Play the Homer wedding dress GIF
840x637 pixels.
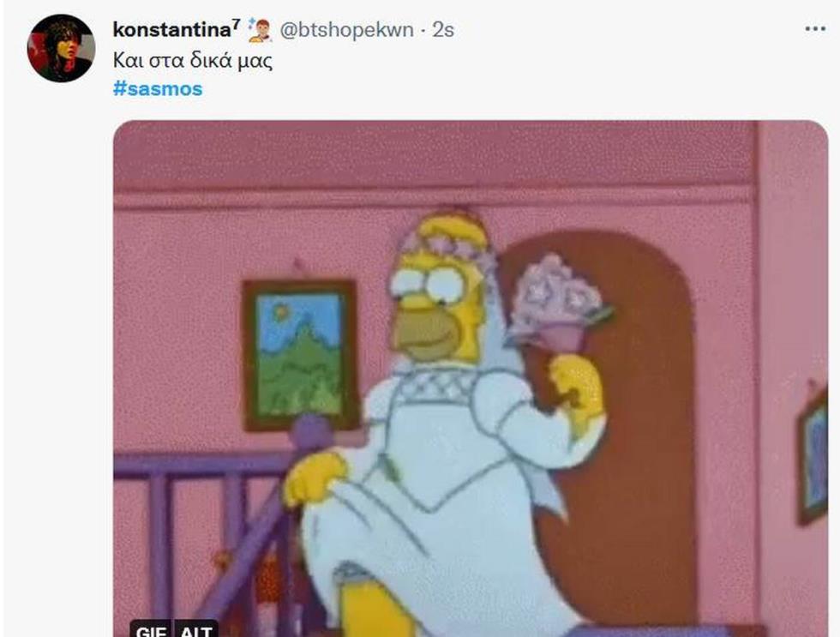coord(471,378)
